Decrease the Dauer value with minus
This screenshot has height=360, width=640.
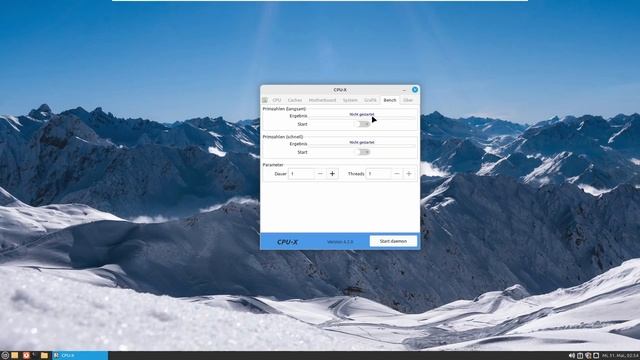click(320, 174)
